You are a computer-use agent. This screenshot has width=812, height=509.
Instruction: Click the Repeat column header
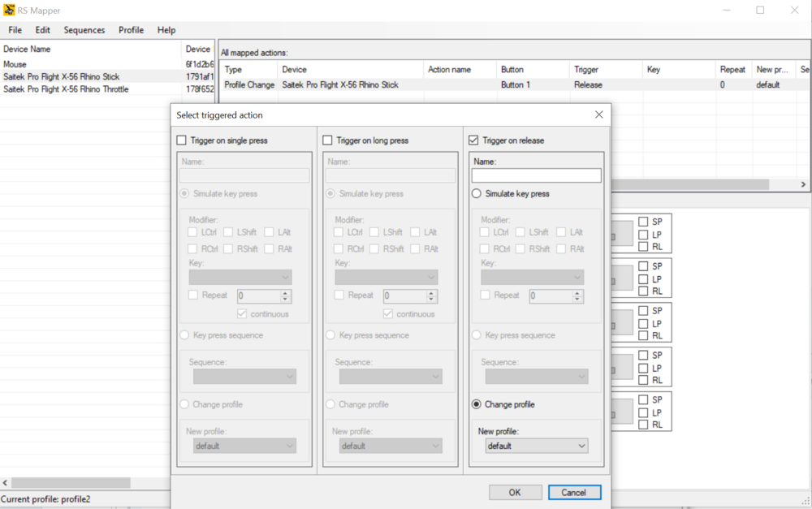pos(734,69)
